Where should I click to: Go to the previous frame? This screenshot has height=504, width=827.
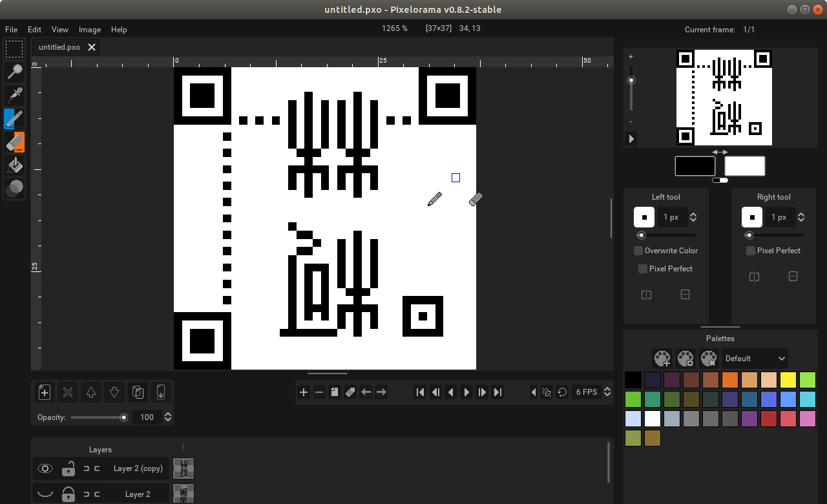point(435,392)
